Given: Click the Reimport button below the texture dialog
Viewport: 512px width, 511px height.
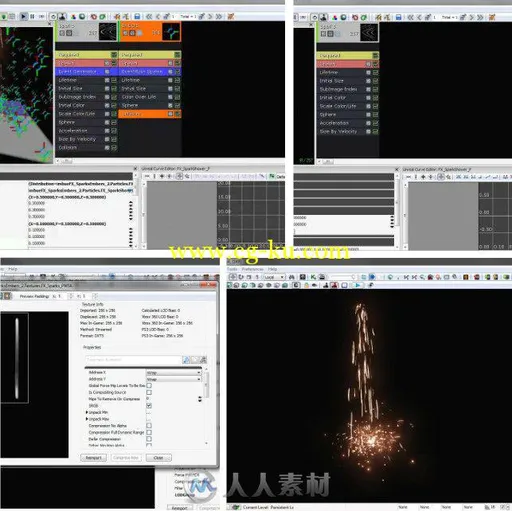Looking at the screenshot, I should pyautogui.click(x=179, y=508).
